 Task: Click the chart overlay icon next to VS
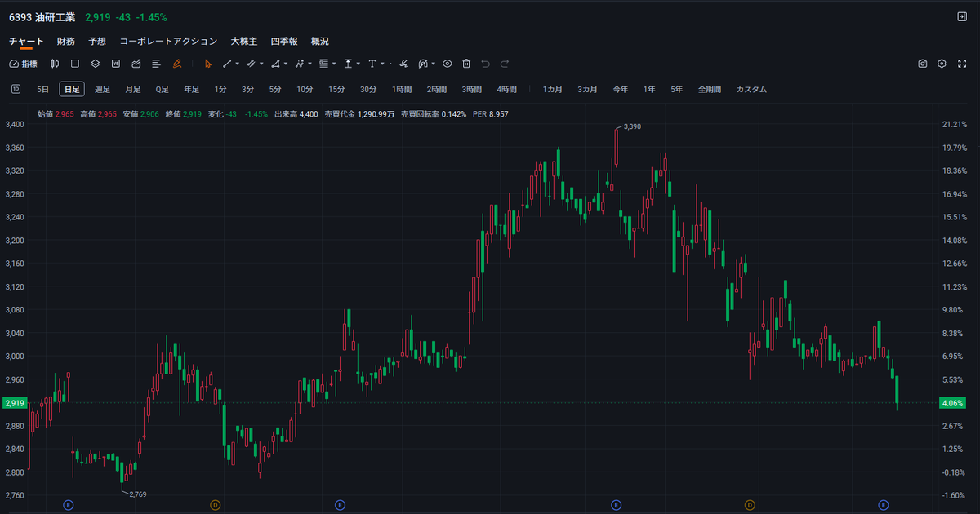click(x=136, y=64)
